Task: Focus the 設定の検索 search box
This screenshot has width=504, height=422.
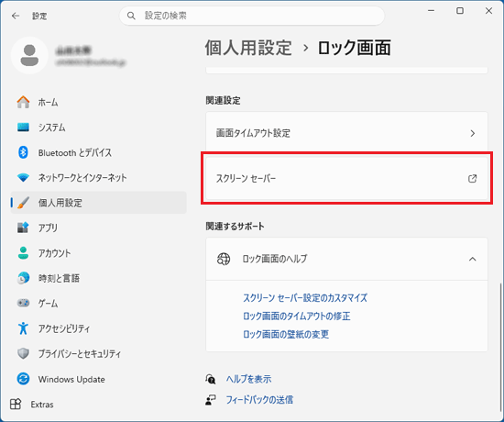Action: [x=252, y=16]
